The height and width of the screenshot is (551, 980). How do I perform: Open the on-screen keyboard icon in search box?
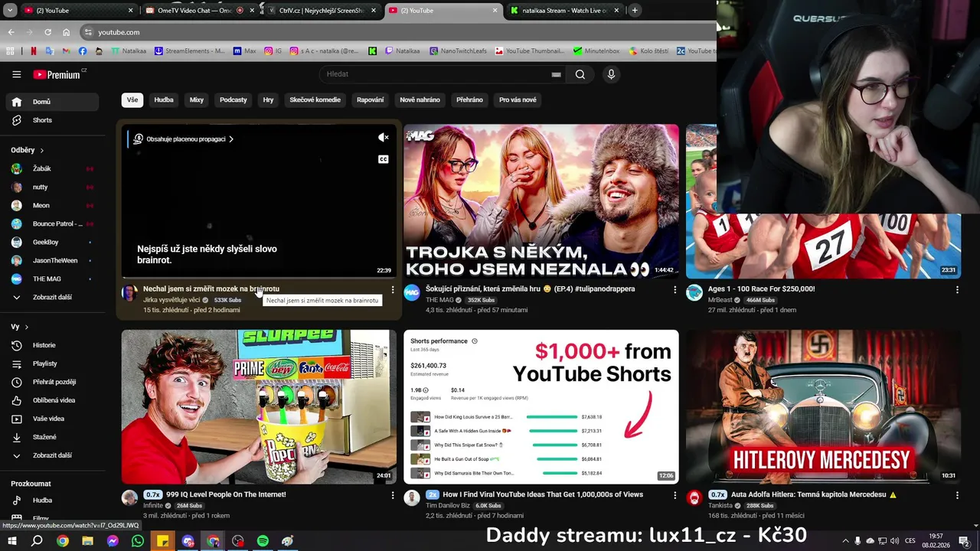point(556,74)
